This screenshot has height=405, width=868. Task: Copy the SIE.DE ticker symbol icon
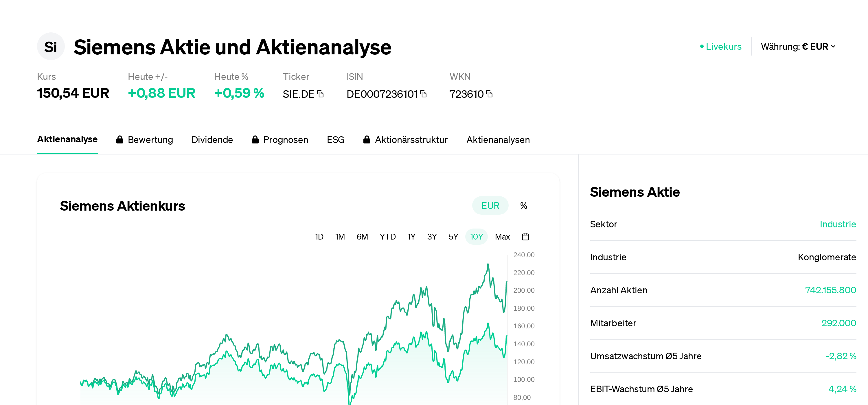[x=321, y=94]
